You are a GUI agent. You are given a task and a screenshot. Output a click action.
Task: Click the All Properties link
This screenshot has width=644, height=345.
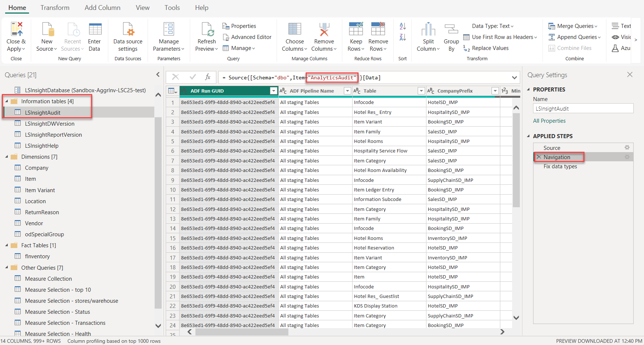point(549,121)
